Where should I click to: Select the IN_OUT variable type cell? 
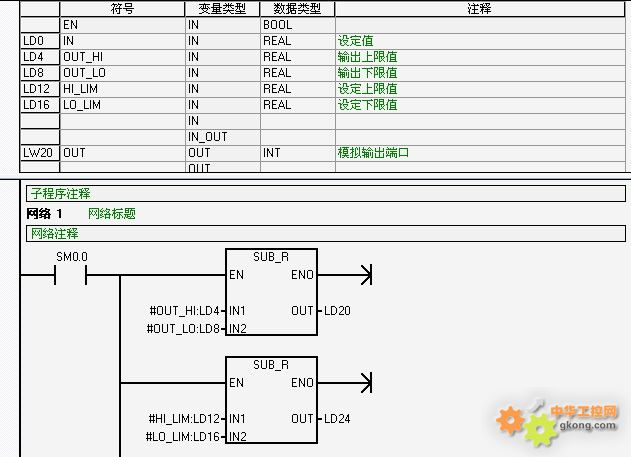pos(222,137)
